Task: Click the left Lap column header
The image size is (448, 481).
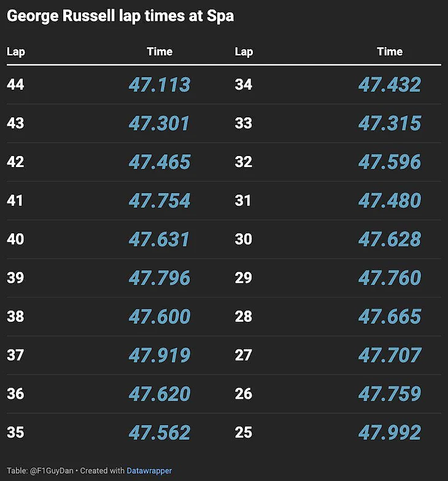Action: (x=16, y=52)
